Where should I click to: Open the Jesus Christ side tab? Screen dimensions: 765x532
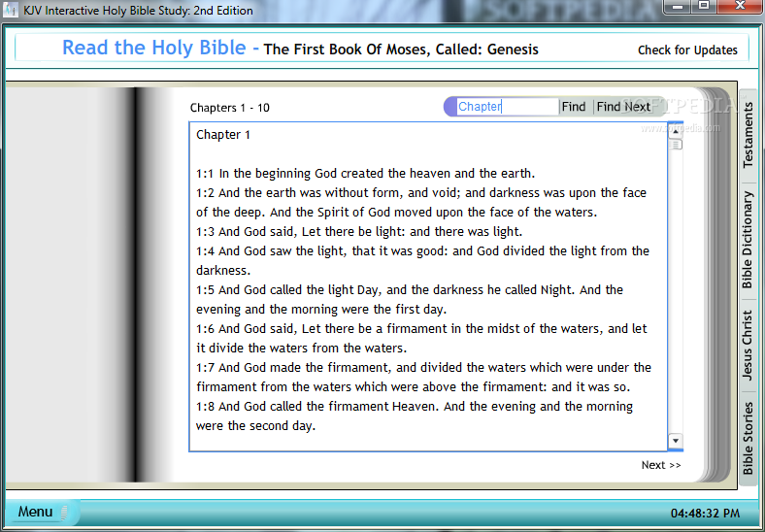point(748,345)
